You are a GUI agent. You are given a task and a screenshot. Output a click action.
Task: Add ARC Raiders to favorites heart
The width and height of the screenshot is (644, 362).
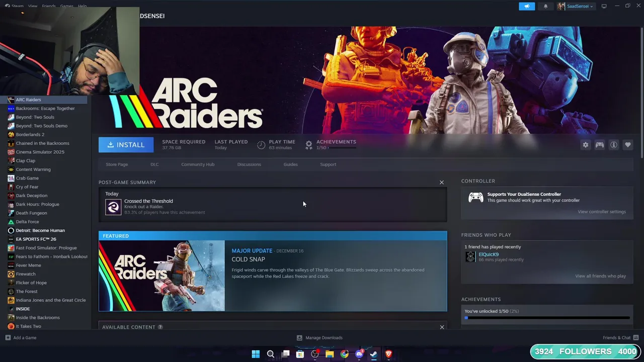[628, 145]
